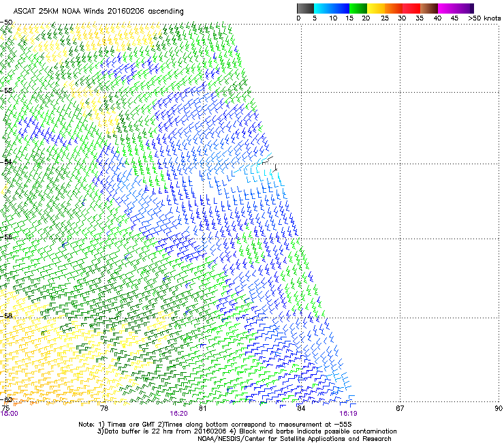Select the '84' longitude axis label
The width and height of the screenshot is (504, 443).
pos(301,408)
